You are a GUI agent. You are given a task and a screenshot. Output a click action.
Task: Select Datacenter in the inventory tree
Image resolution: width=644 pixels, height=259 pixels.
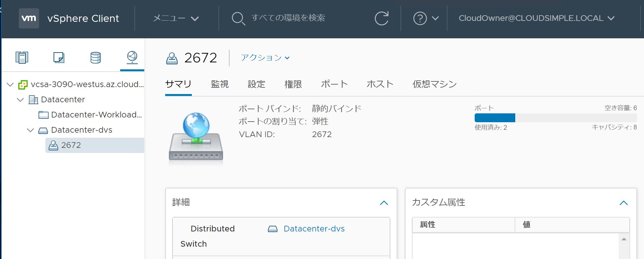(x=63, y=99)
